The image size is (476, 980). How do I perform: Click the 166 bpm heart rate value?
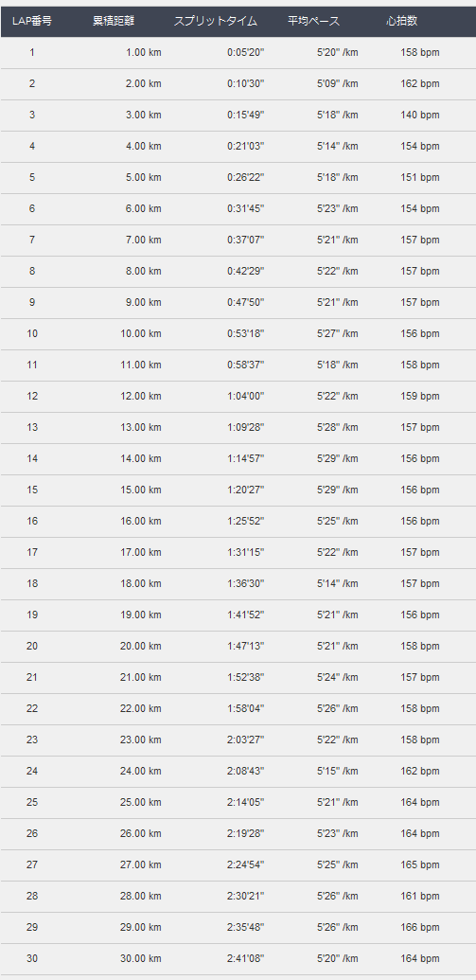420,928
